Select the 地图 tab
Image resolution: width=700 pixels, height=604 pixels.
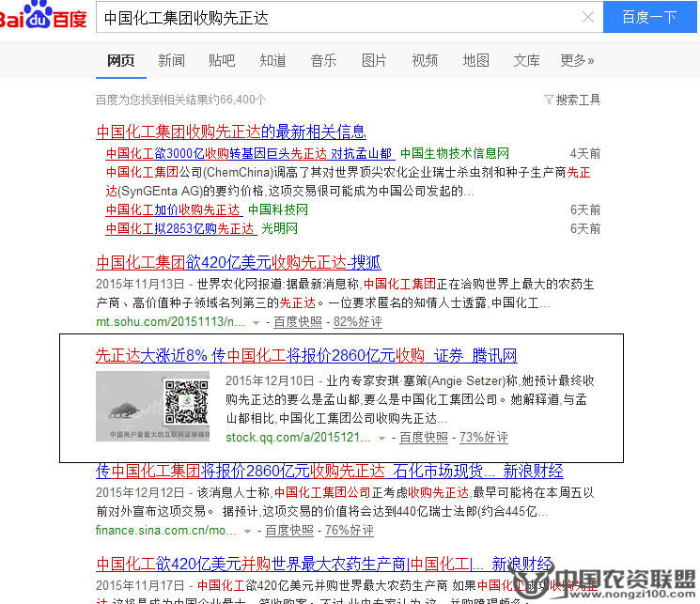(x=475, y=60)
